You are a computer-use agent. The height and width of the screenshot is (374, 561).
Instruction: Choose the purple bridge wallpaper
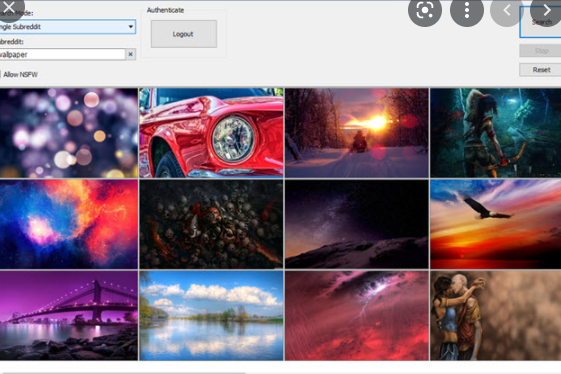[69, 315]
